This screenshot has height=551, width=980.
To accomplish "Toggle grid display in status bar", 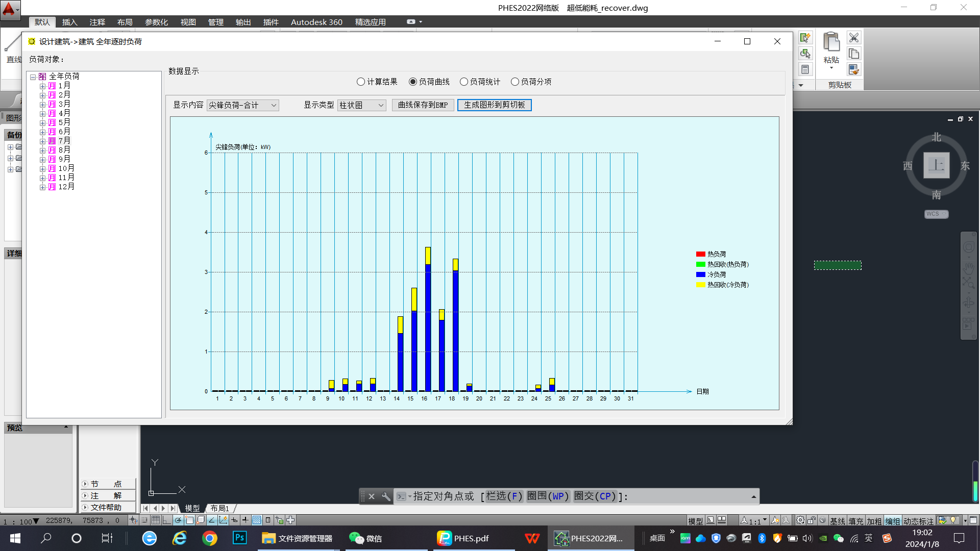I will tap(156, 520).
